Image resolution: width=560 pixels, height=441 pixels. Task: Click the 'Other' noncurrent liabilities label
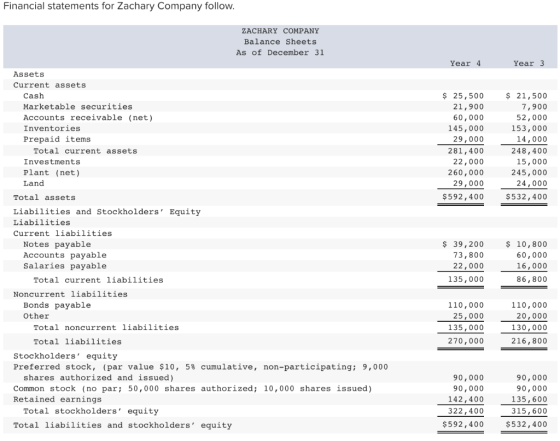pyautogui.click(x=36, y=316)
